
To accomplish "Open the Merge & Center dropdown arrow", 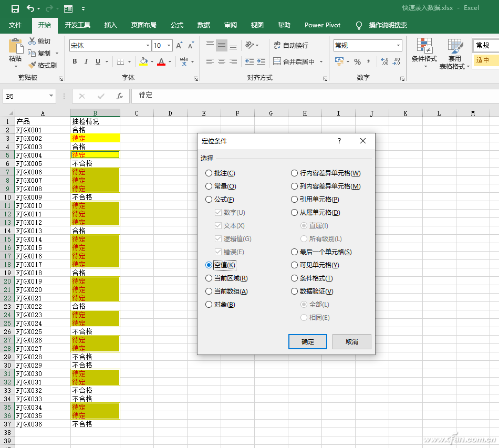I will [321, 61].
